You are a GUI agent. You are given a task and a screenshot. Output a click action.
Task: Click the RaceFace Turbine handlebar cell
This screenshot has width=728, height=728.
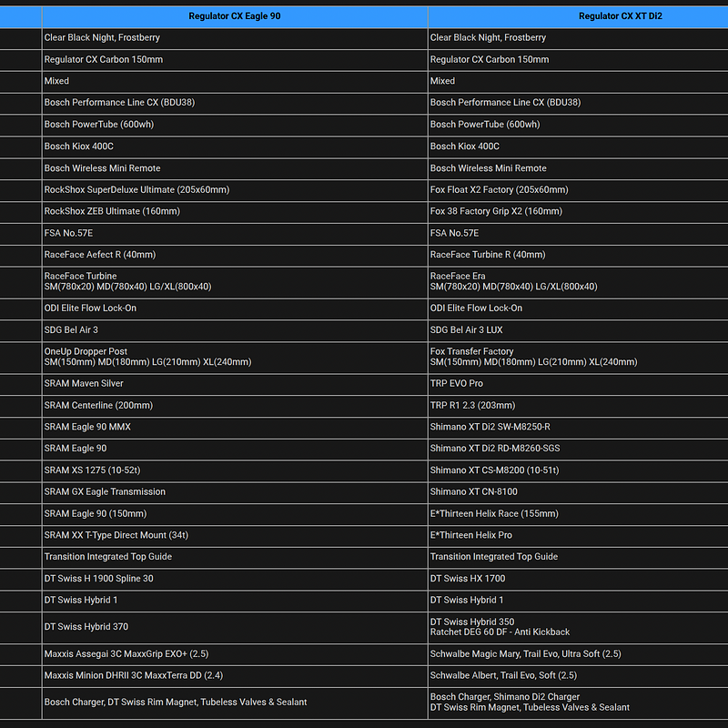[x=235, y=282]
